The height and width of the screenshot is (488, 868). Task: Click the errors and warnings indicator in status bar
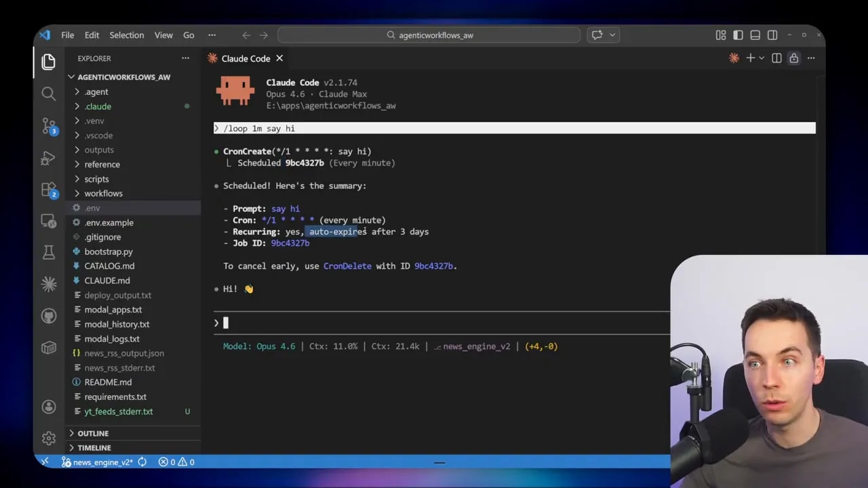click(x=175, y=462)
